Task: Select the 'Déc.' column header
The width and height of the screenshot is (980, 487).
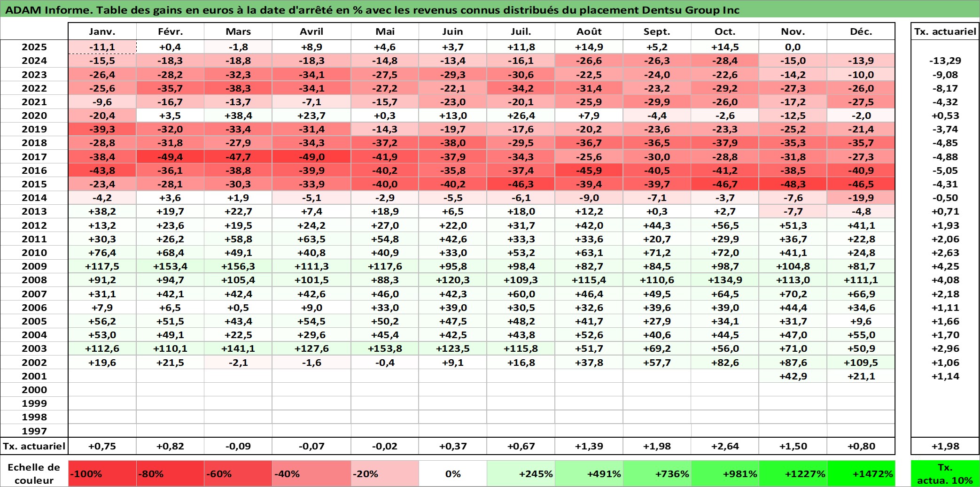Action: [861, 31]
